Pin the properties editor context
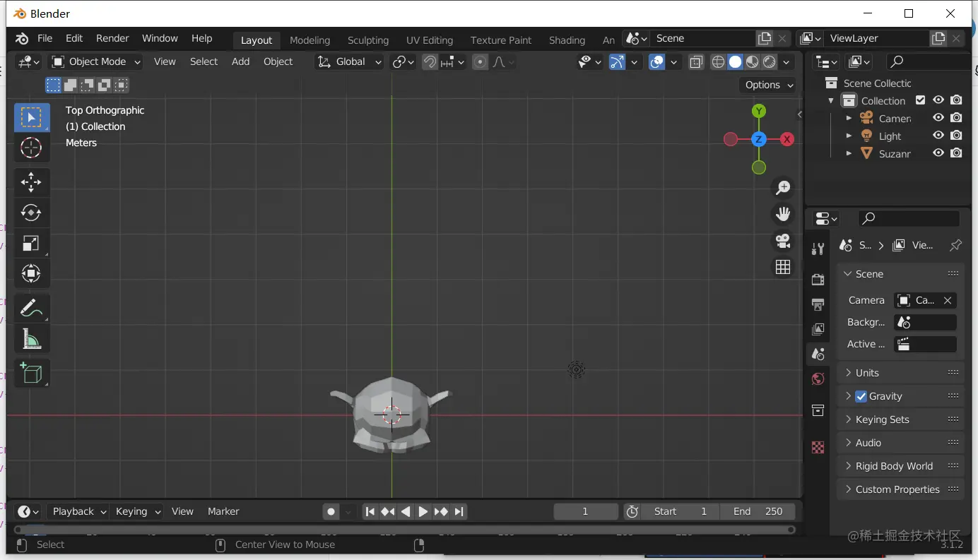Image resolution: width=978 pixels, height=560 pixels. click(955, 245)
